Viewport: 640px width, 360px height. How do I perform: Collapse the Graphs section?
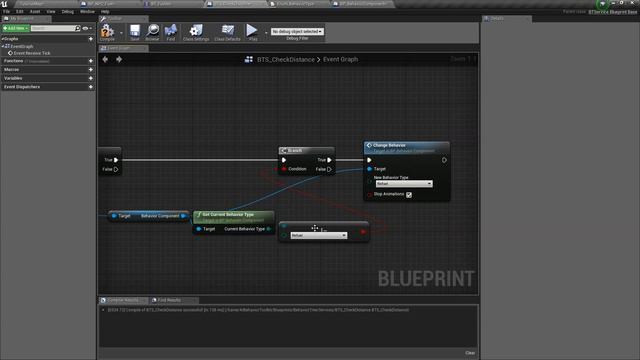[x=2, y=39]
